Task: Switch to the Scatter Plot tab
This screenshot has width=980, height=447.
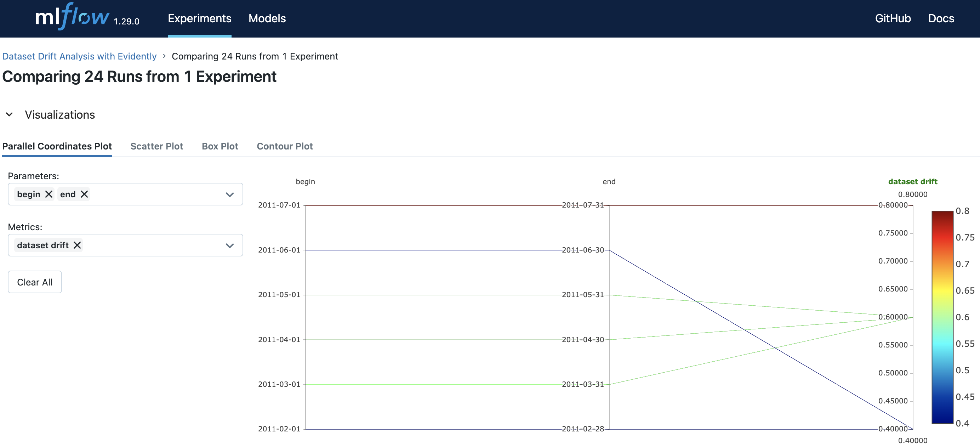Action: coord(156,146)
